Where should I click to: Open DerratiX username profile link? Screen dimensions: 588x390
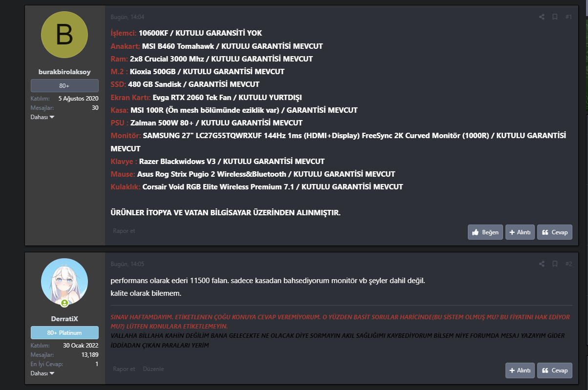pos(64,319)
